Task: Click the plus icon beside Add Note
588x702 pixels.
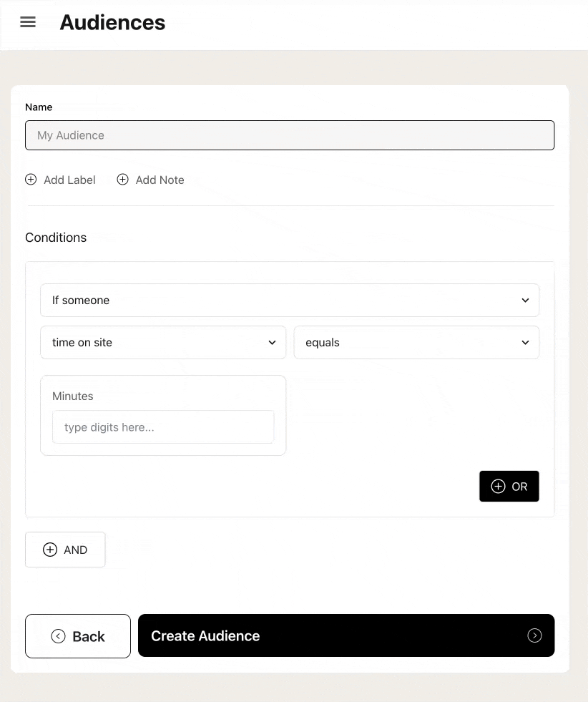Action: (x=122, y=180)
